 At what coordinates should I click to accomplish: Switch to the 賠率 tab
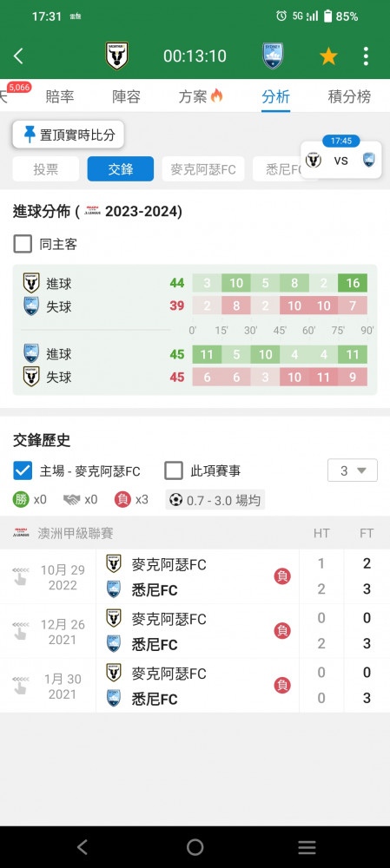60,97
